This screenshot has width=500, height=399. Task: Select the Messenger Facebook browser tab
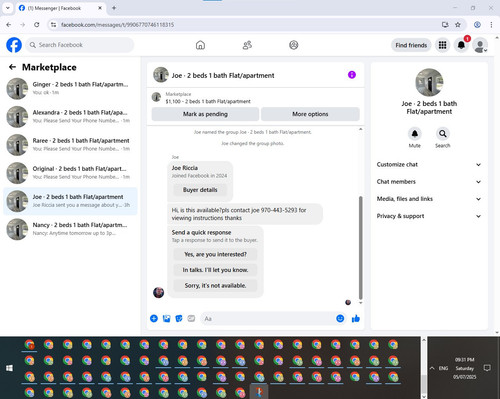[61, 8]
